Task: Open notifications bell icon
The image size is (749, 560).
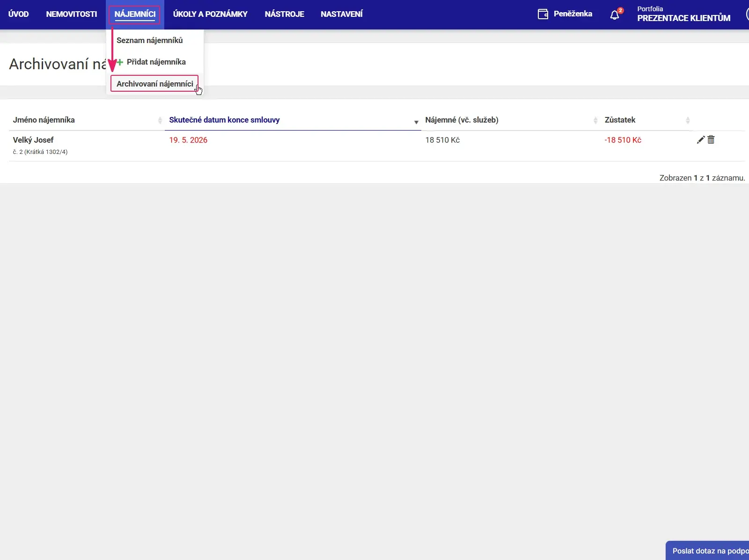Action: 615,15
